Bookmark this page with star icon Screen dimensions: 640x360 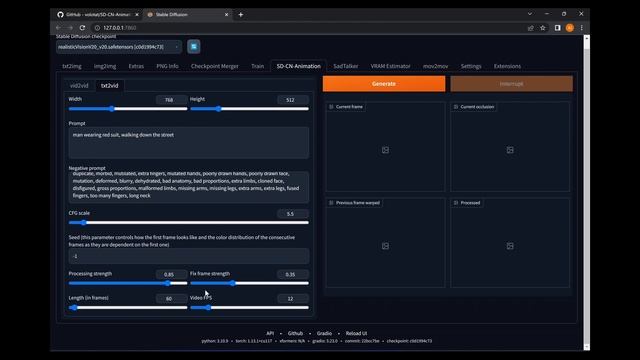click(x=543, y=28)
